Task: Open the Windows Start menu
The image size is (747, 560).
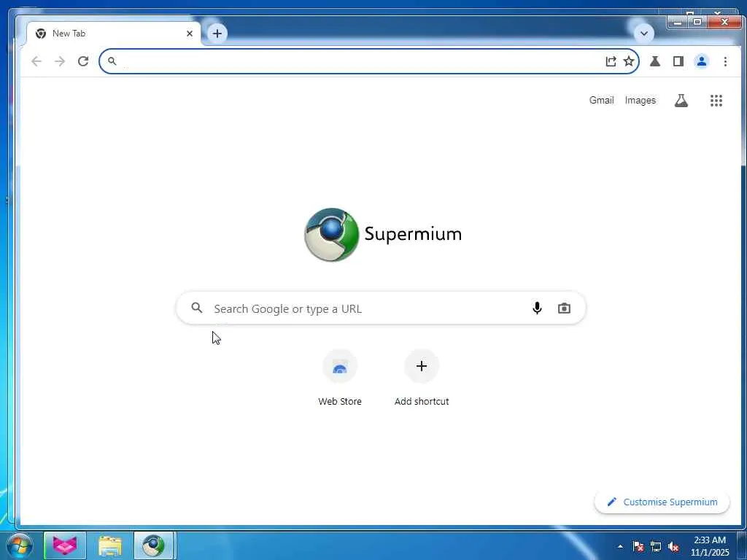Action: pos(19,545)
